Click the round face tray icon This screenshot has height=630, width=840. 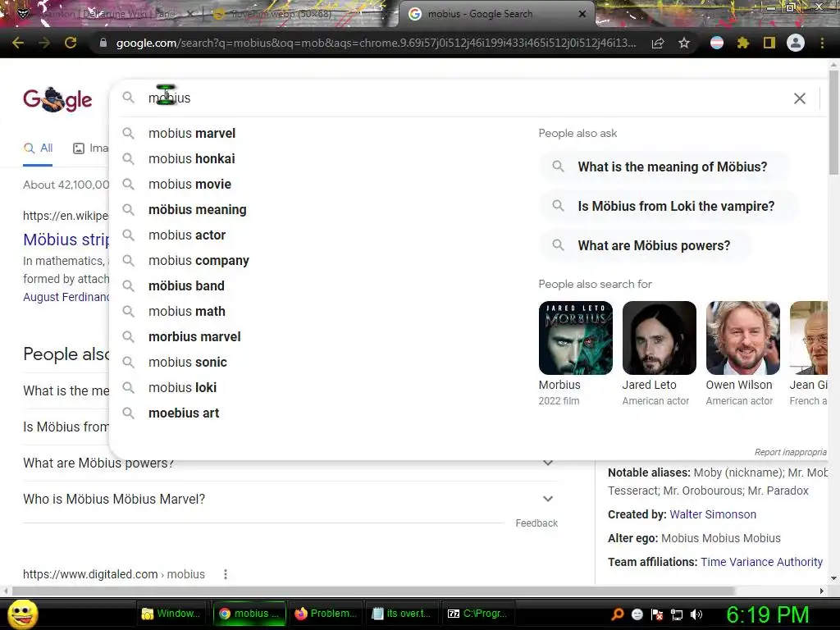[637, 614]
